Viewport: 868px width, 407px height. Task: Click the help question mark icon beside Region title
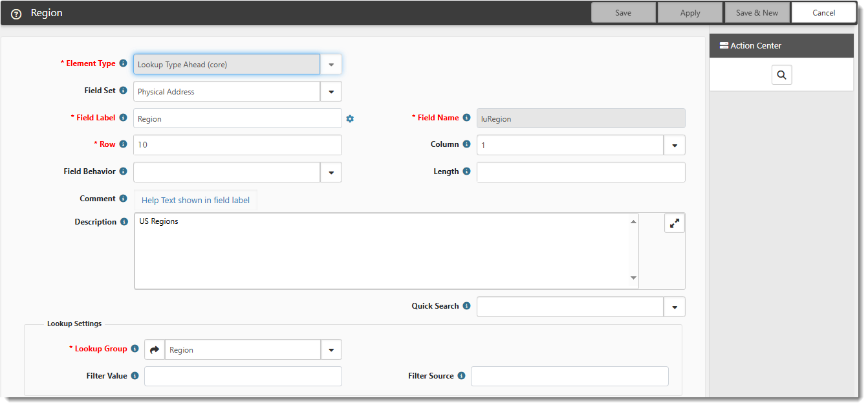(16, 14)
